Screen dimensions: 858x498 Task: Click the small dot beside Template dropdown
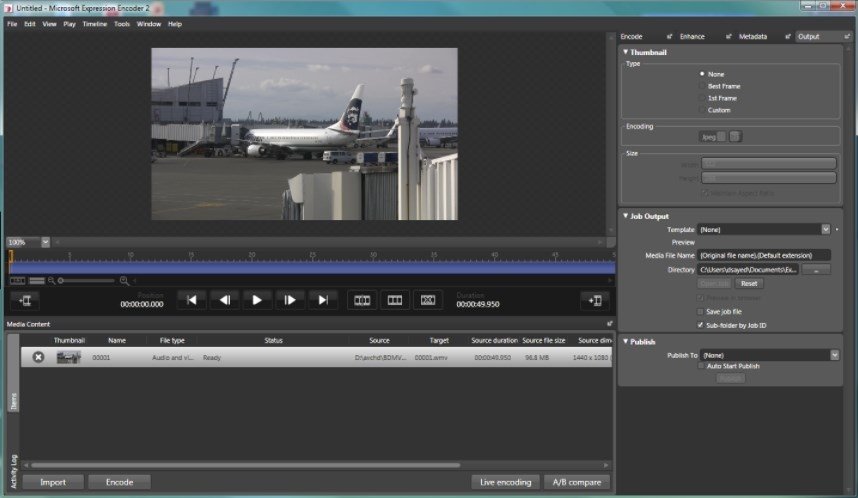tap(837, 229)
